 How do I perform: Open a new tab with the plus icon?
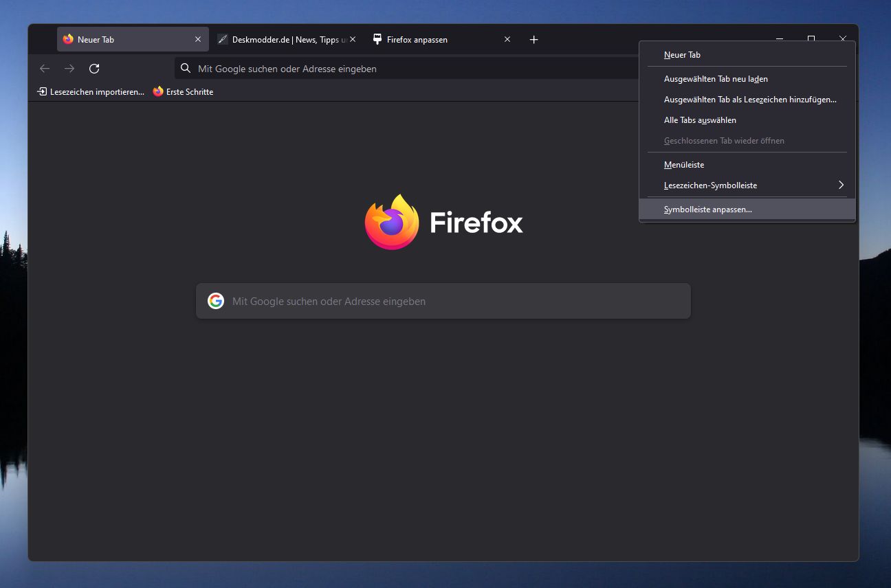533,40
